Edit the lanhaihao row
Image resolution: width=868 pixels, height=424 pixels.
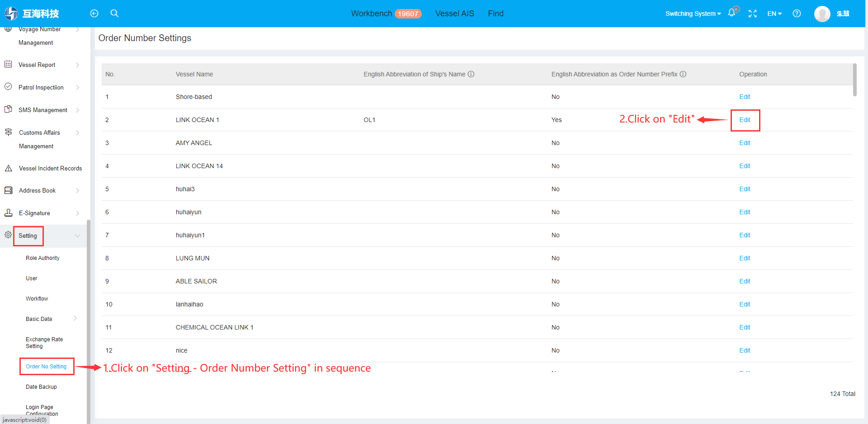745,304
